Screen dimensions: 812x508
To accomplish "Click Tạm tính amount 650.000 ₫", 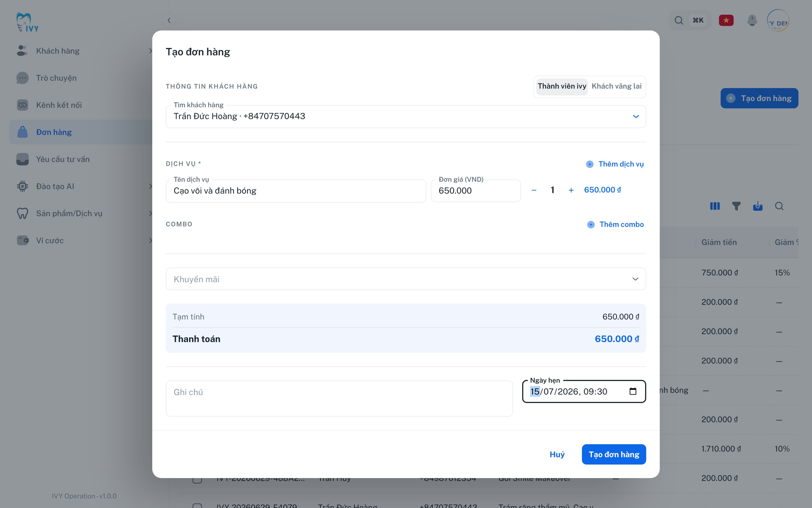I will (620, 317).
